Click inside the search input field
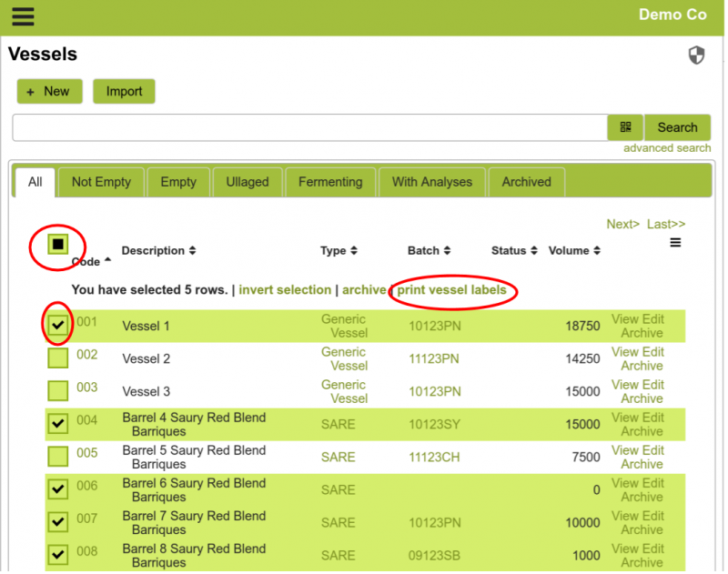Screen dimensions: 728x574 click(x=309, y=127)
